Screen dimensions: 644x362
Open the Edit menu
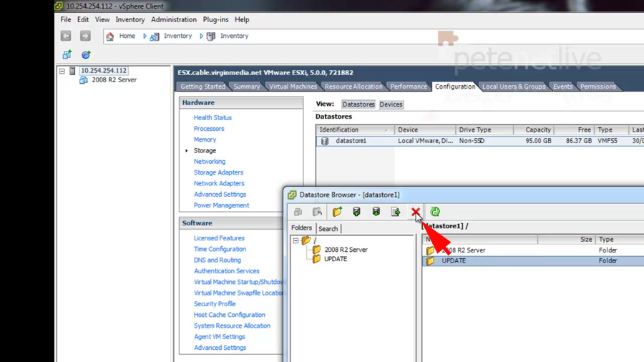coord(83,20)
